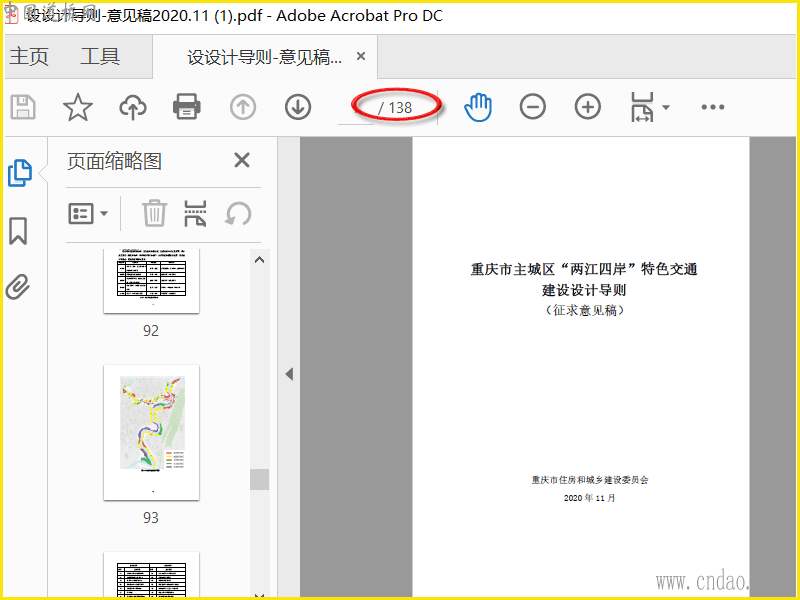Click the page number input field

[356, 108]
